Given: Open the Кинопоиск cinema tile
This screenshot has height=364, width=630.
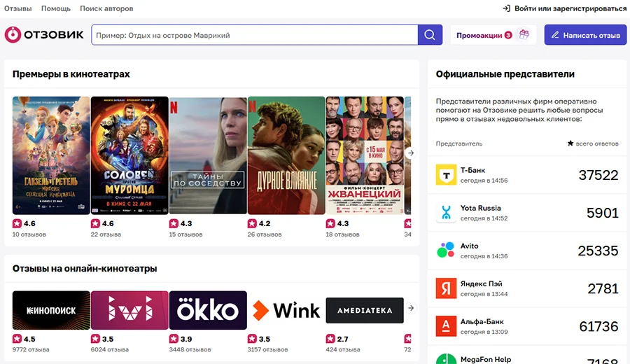Looking at the screenshot, I should 51,310.
